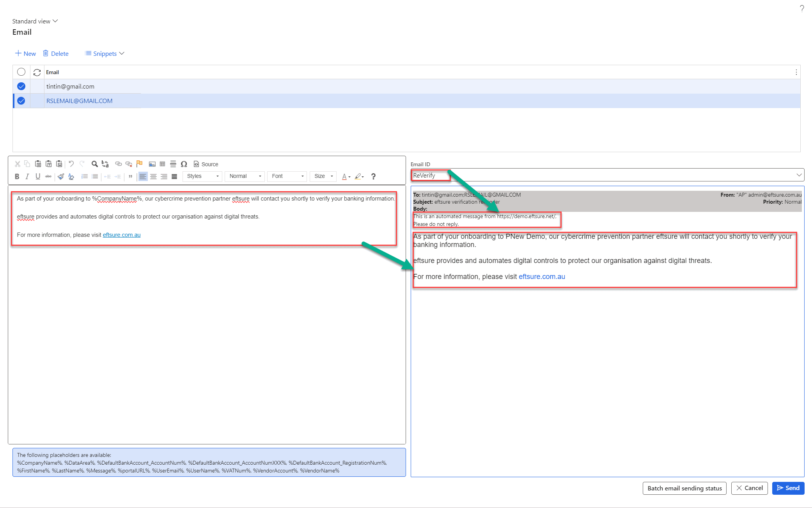Insert an image via picture icon
Viewport: 812px width, 508px height.
click(152, 164)
